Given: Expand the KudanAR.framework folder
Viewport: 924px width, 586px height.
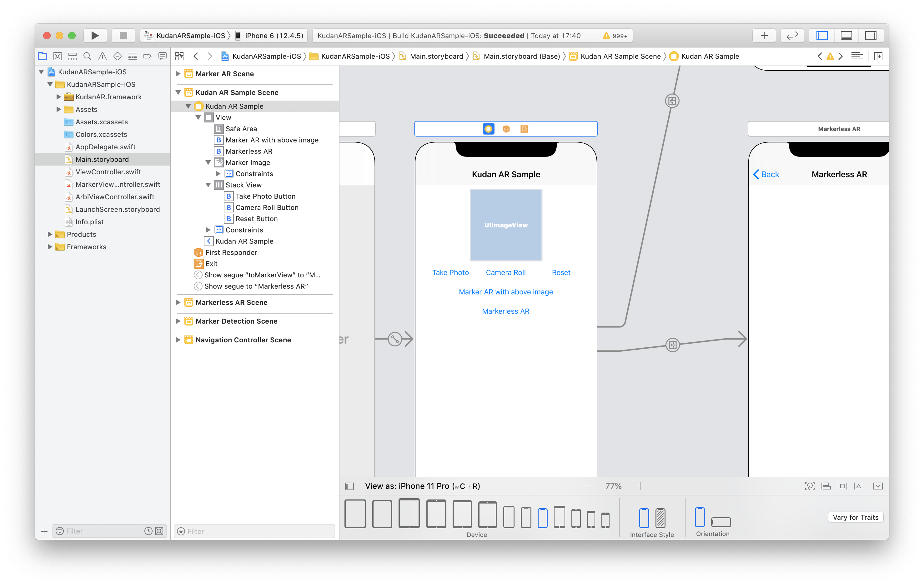Looking at the screenshot, I should pos(58,97).
